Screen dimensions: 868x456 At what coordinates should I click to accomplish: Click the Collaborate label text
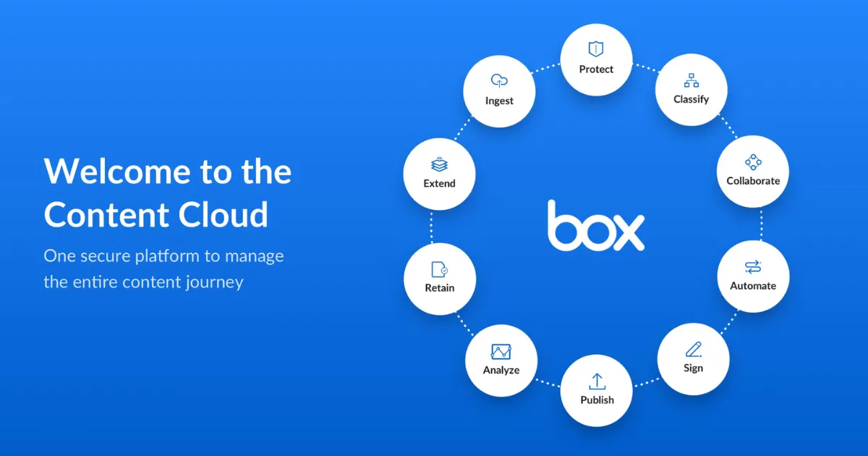[753, 181]
